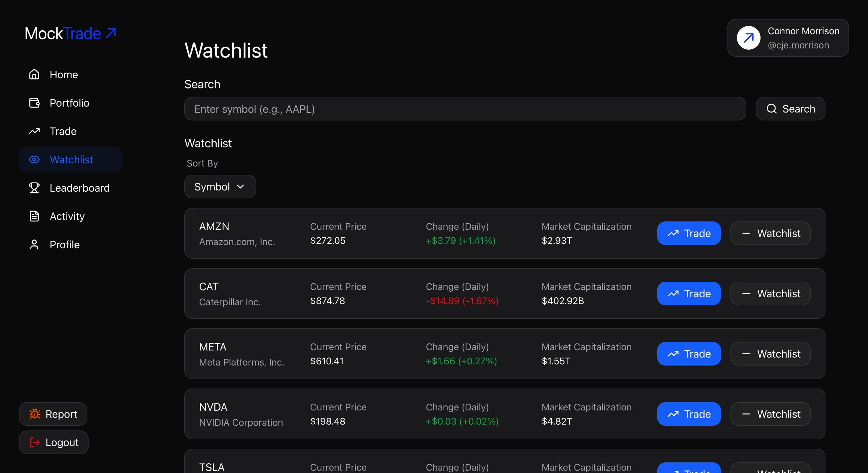Trade AMZN stock
This screenshot has width=868, height=473.
[689, 233]
